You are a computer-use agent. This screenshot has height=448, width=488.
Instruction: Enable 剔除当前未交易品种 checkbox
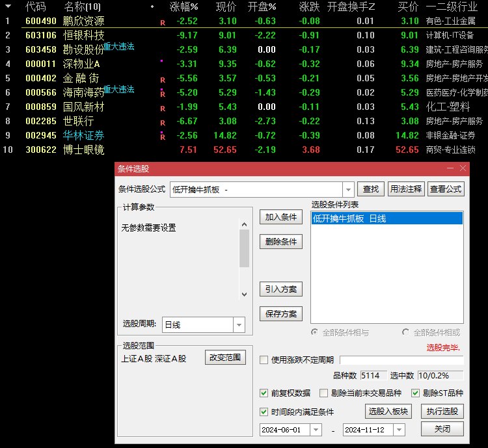323,393
